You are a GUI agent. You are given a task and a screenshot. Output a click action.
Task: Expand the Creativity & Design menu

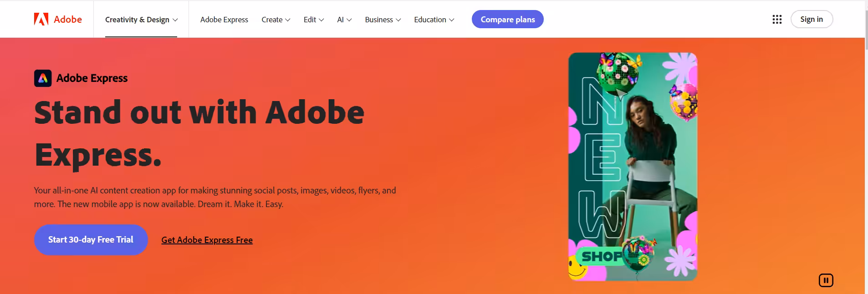141,20
